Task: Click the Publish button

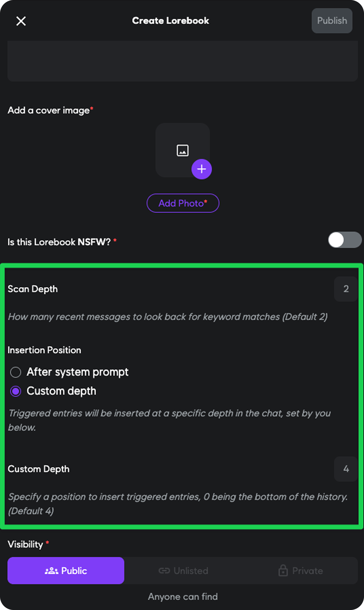Action: (332, 21)
